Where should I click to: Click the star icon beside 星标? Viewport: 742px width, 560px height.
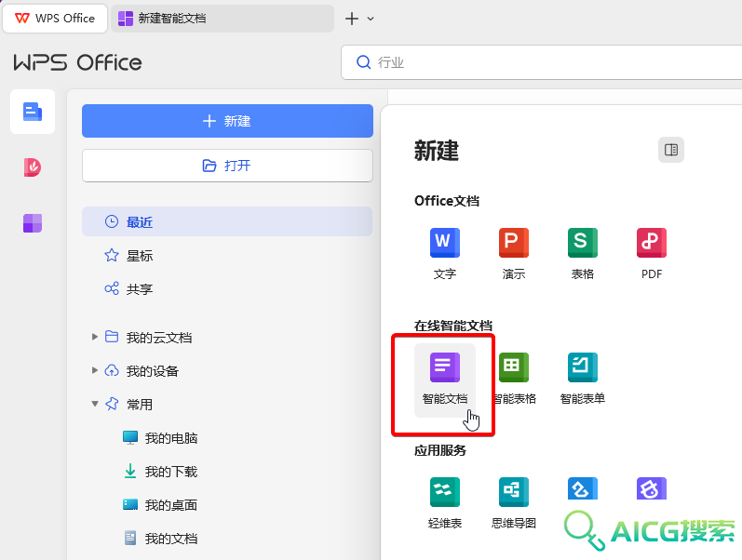[x=112, y=256]
